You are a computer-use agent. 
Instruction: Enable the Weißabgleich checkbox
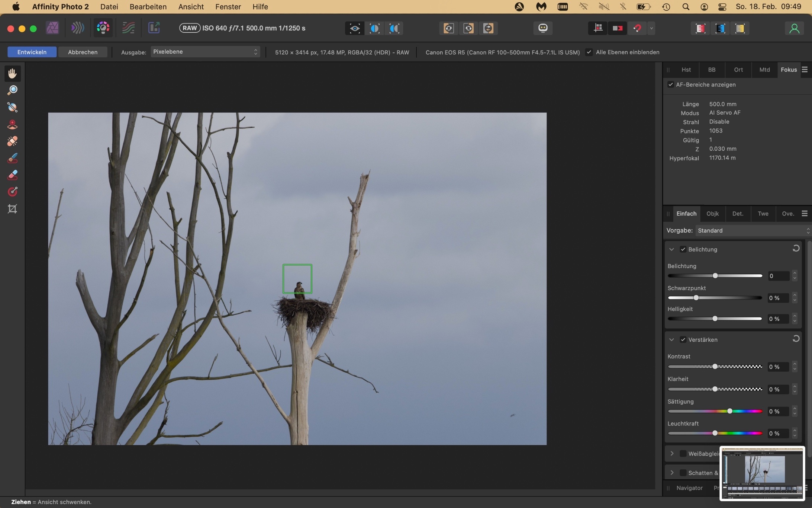(683, 453)
